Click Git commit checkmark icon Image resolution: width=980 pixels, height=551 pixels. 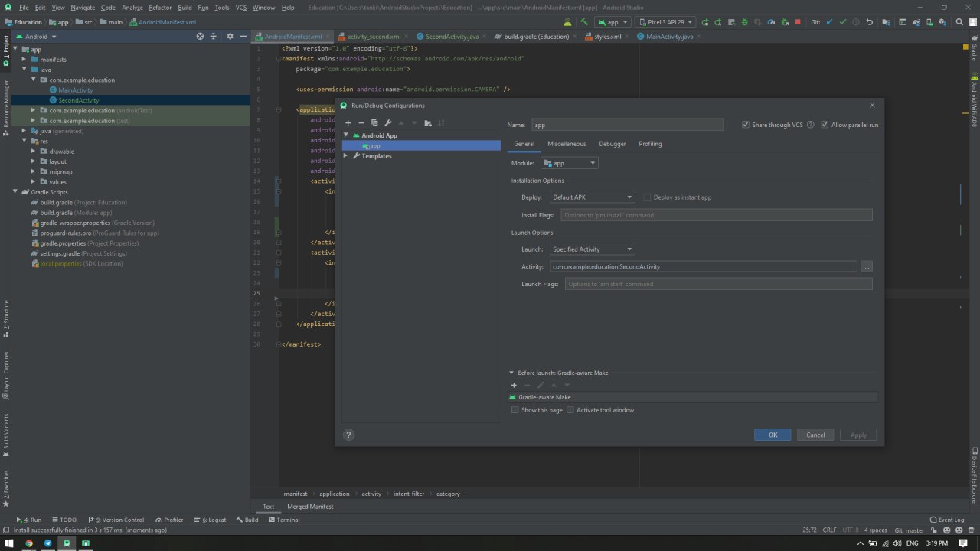coord(842,22)
